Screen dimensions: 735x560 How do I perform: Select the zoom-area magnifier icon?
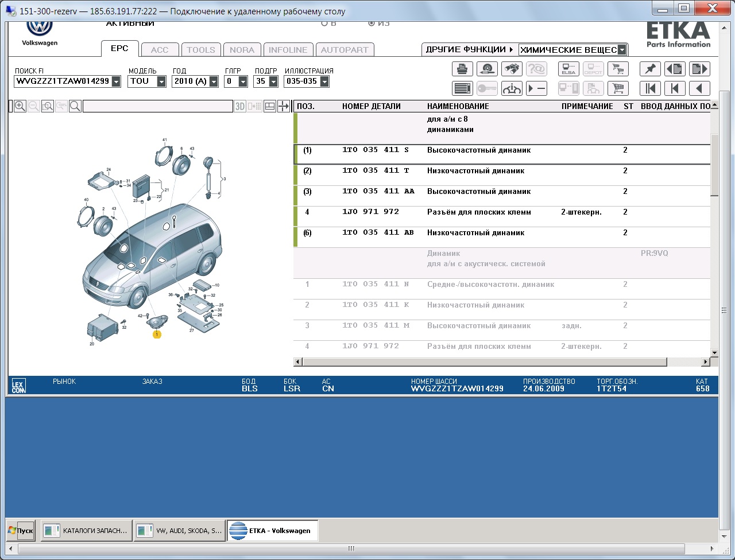[48, 106]
